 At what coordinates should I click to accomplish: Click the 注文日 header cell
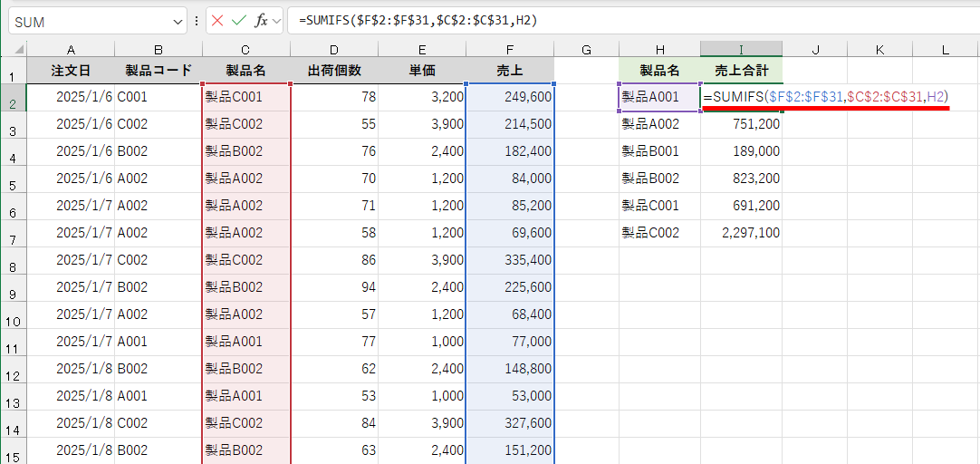(x=71, y=71)
